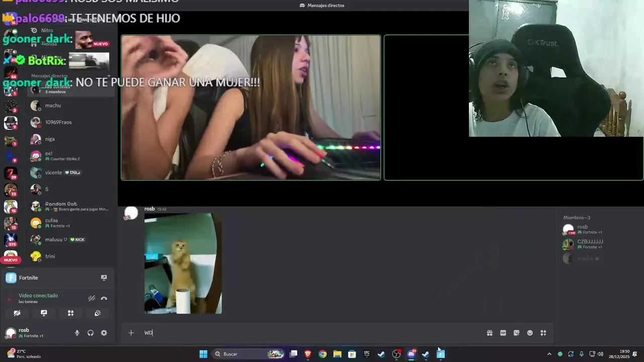Open Google Chrome from taskbar
The image size is (644, 362).
tap(323, 354)
